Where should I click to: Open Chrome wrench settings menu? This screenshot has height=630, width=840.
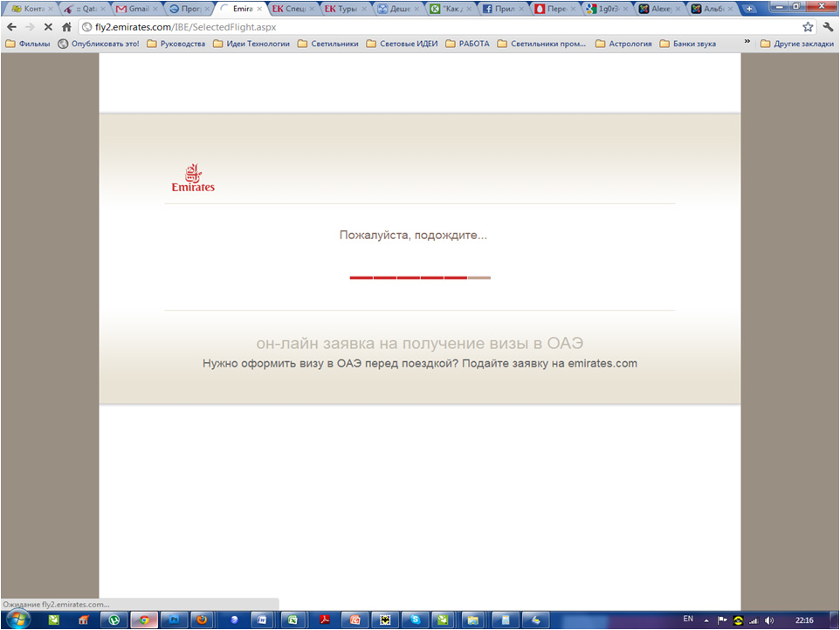(829, 27)
